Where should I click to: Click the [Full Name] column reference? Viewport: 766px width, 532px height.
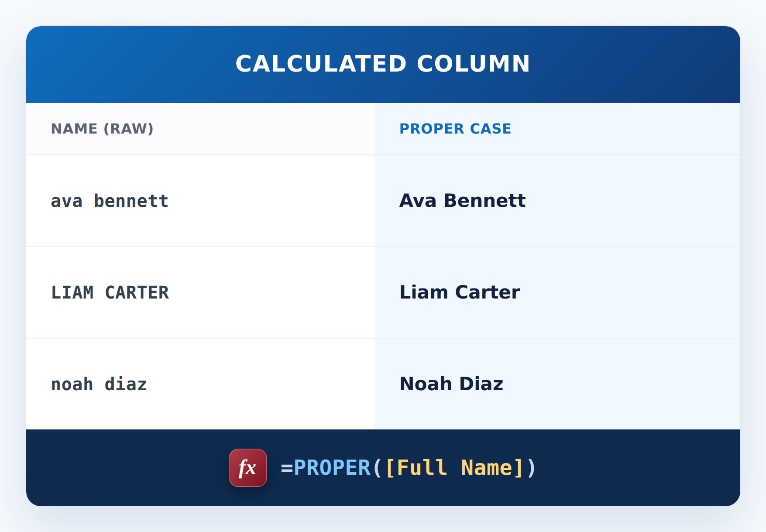[454, 468]
